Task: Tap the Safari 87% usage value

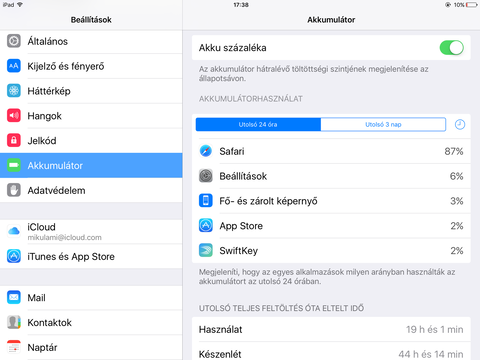Action: 454,151
